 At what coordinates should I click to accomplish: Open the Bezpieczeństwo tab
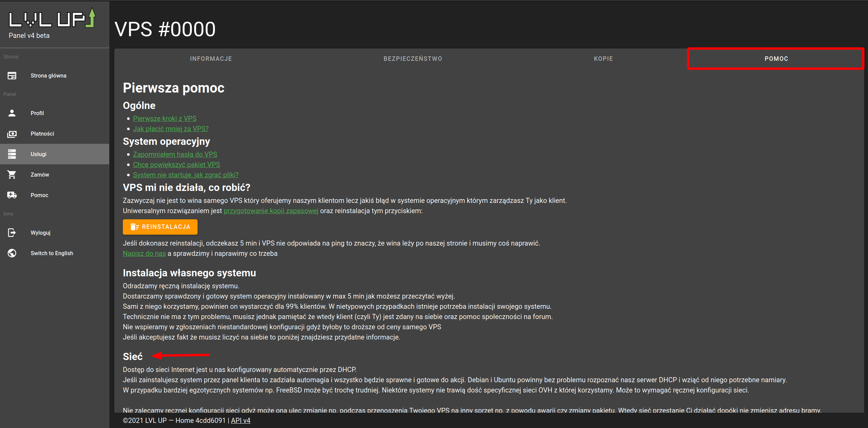(413, 59)
